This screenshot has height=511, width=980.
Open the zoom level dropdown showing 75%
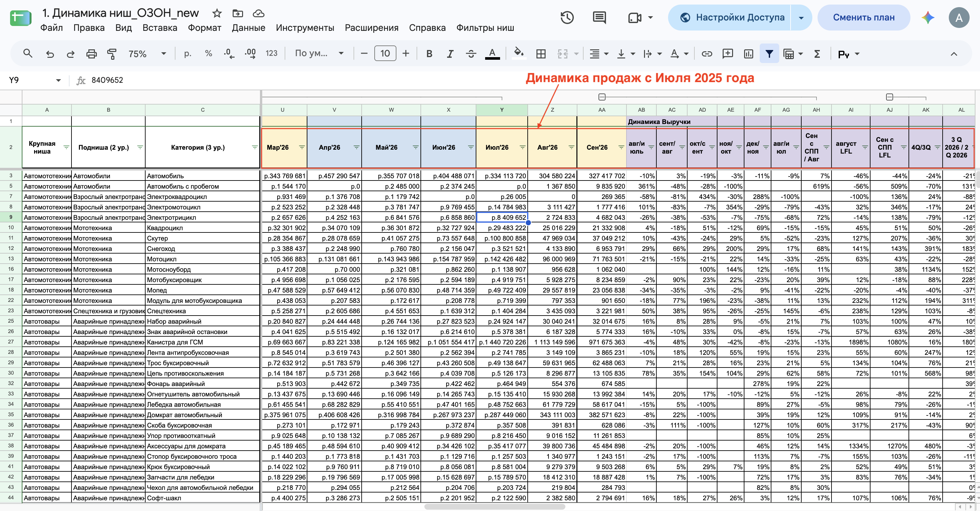click(147, 54)
